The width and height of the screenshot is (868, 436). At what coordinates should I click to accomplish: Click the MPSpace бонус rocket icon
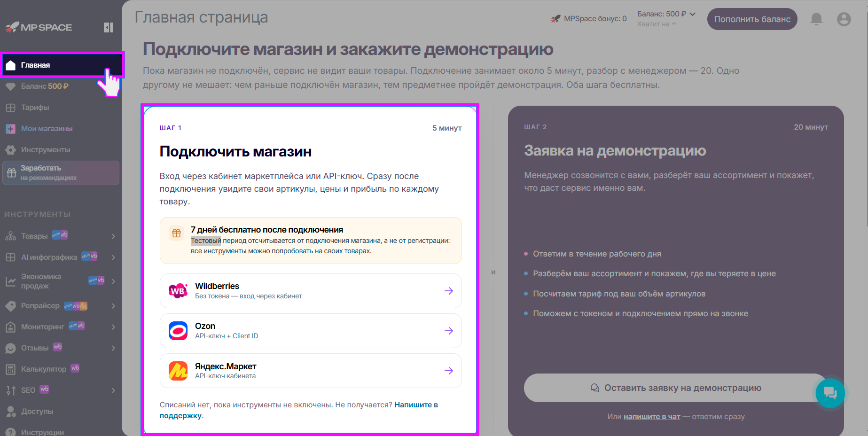(555, 19)
